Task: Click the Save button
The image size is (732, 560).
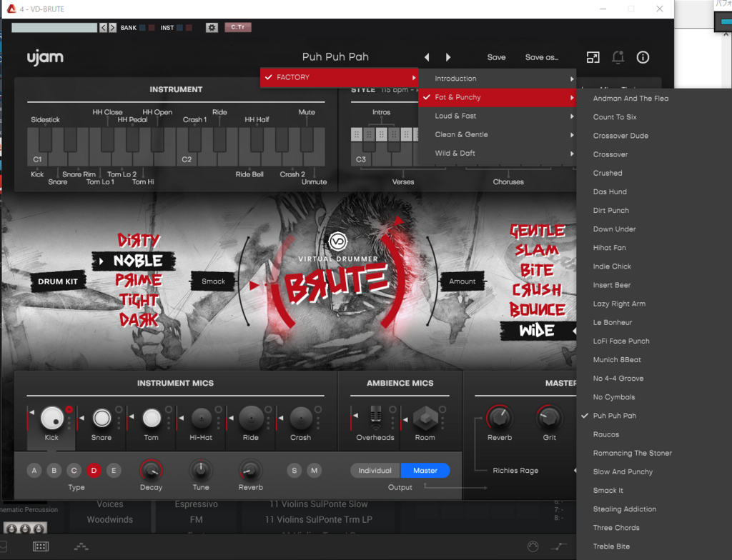Action: coord(496,57)
